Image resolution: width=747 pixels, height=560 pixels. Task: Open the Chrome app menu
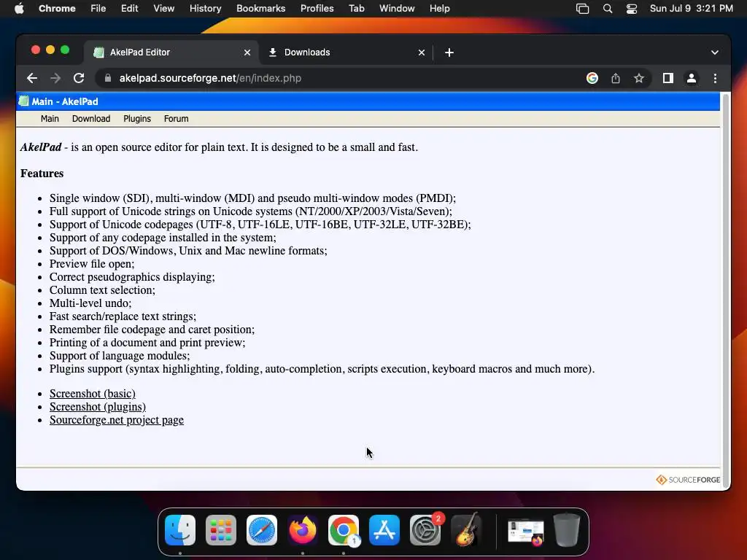tap(57, 9)
